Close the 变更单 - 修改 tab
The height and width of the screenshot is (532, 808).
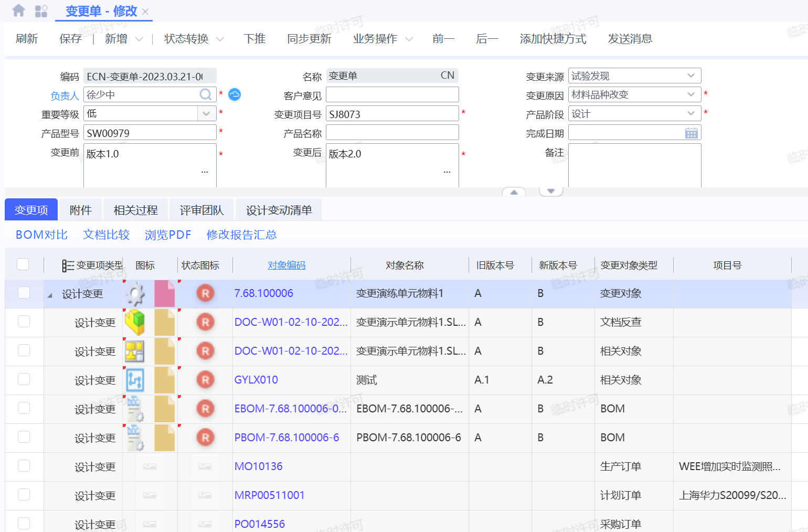145,12
